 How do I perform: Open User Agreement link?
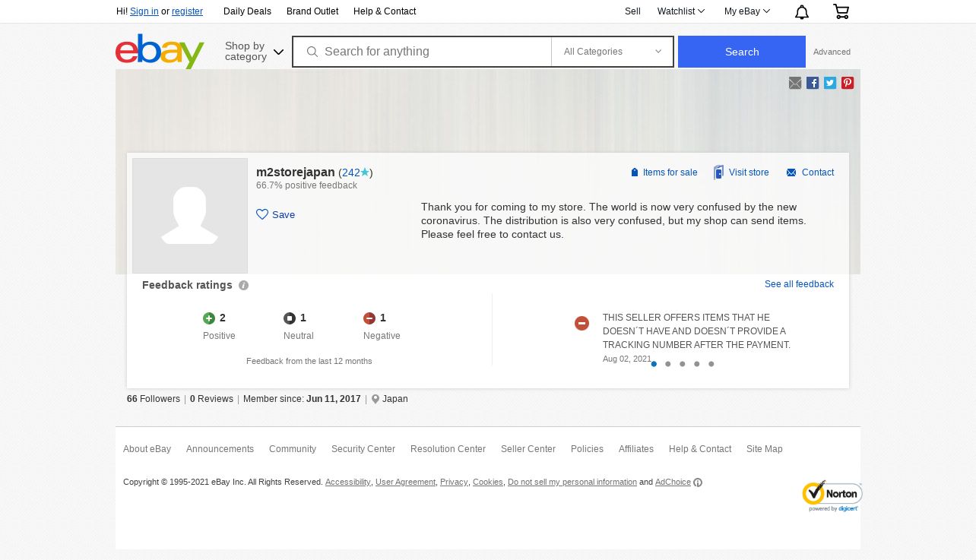[405, 482]
